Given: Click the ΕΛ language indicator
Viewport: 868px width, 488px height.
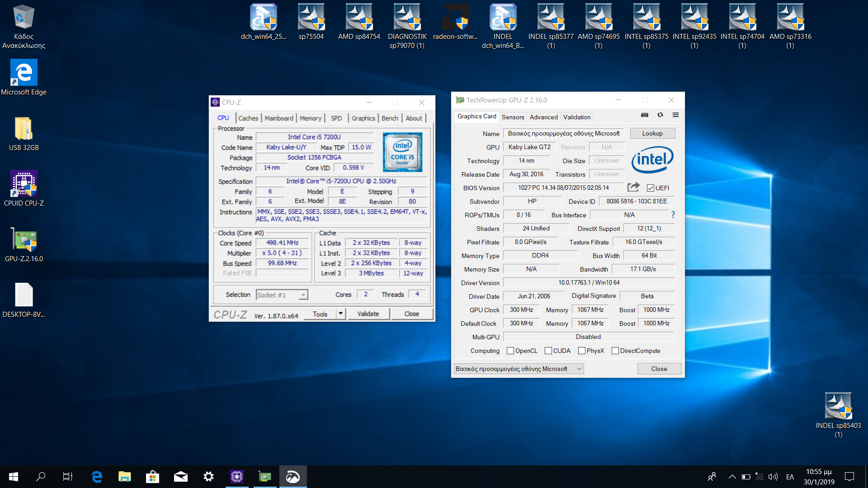Looking at the screenshot, I should pos(790,477).
